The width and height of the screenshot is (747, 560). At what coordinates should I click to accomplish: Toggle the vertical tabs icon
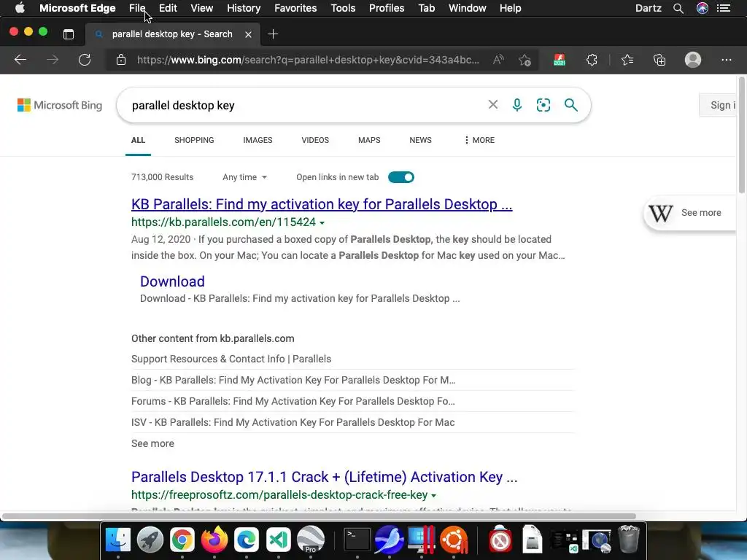point(69,34)
